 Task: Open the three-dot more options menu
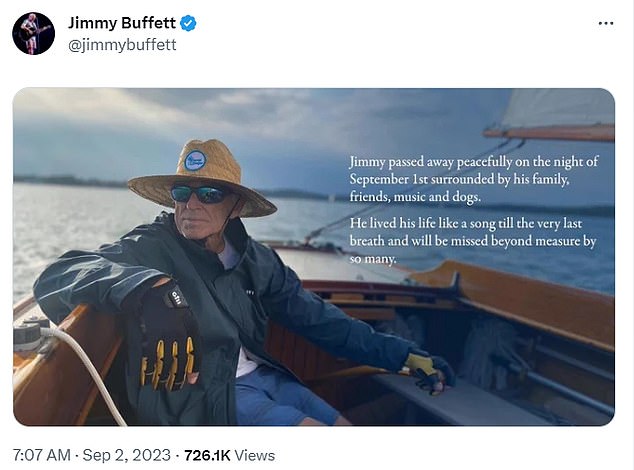(606, 22)
